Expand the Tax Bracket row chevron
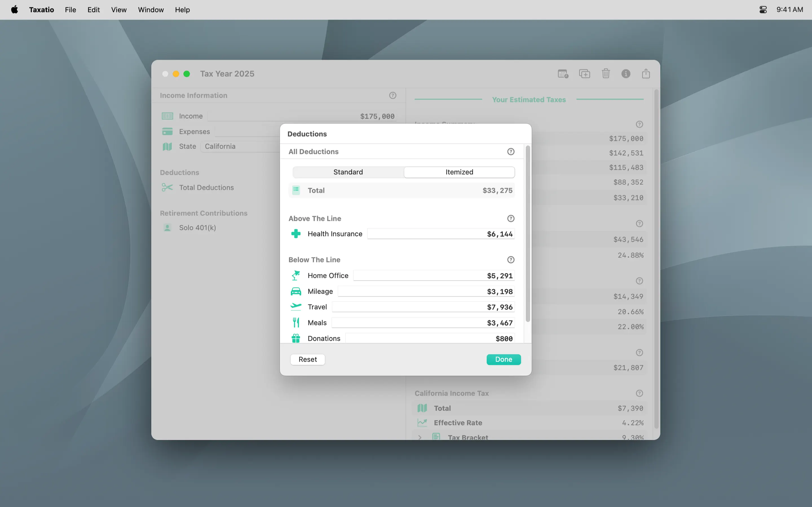This screenshot has width=812, height=507. coord(420,437)
